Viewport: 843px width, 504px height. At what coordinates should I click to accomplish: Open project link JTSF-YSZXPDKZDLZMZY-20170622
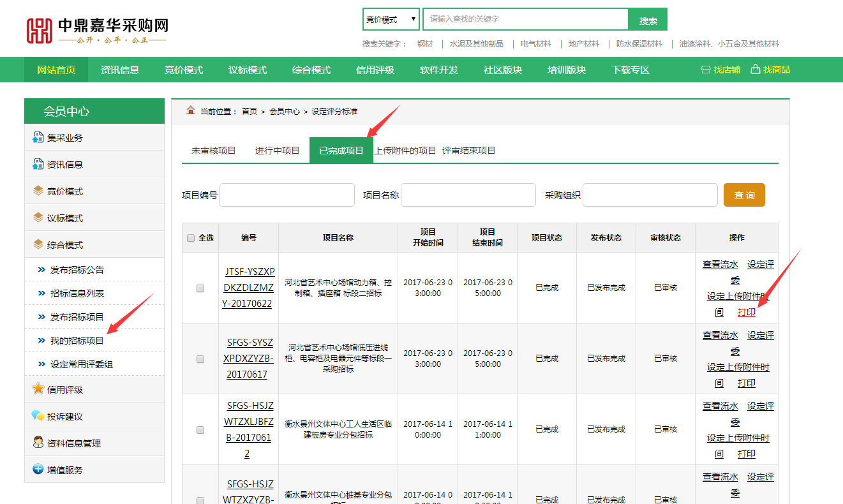249,288
